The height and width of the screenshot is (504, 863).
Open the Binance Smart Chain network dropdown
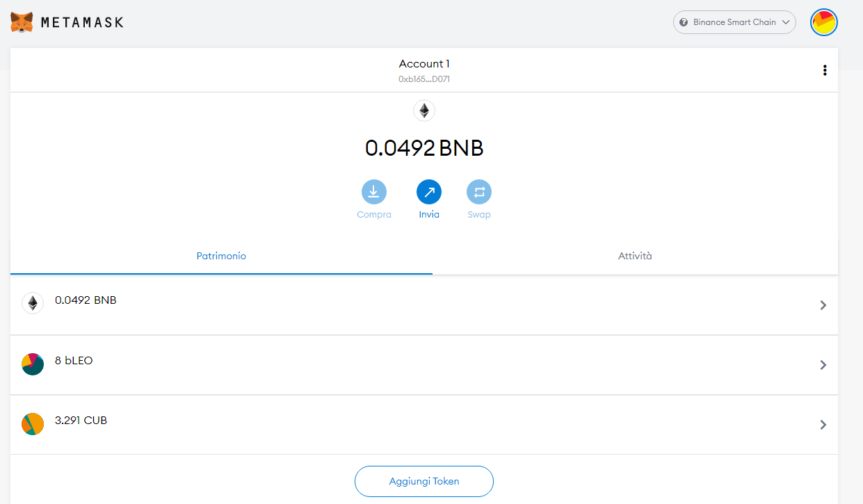[734, 22]
